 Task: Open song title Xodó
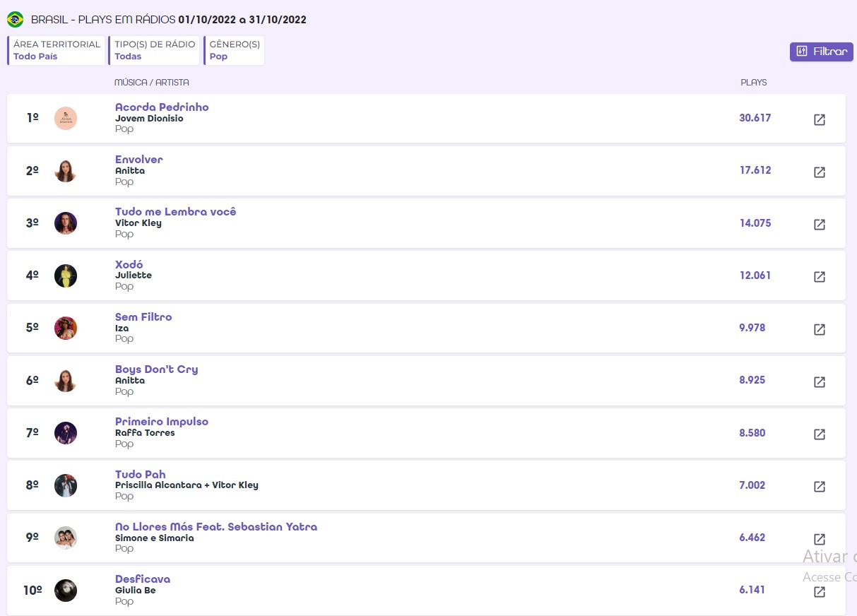pyautogui.click(x=129, y=264)
